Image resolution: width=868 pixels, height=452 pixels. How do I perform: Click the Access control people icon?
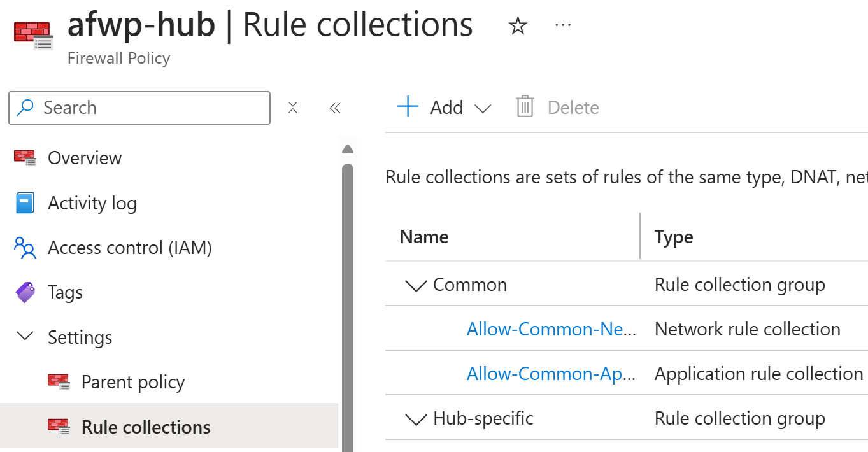25,248
